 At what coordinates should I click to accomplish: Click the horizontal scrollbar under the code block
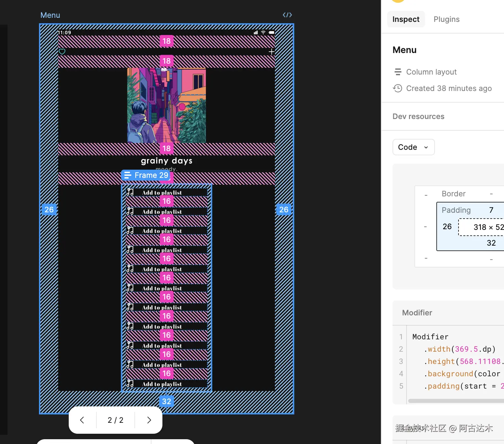[x=456, y=401]
